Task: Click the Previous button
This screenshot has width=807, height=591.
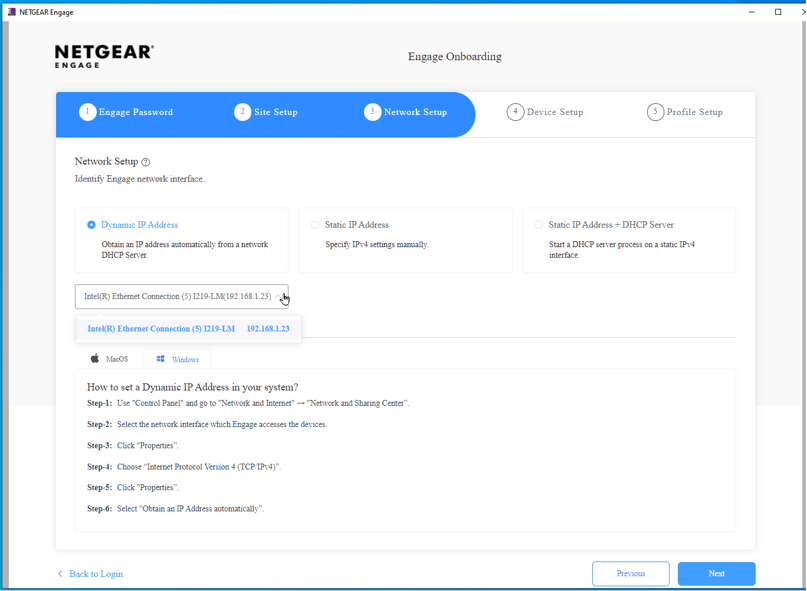Action: click(x=630, y=573)
